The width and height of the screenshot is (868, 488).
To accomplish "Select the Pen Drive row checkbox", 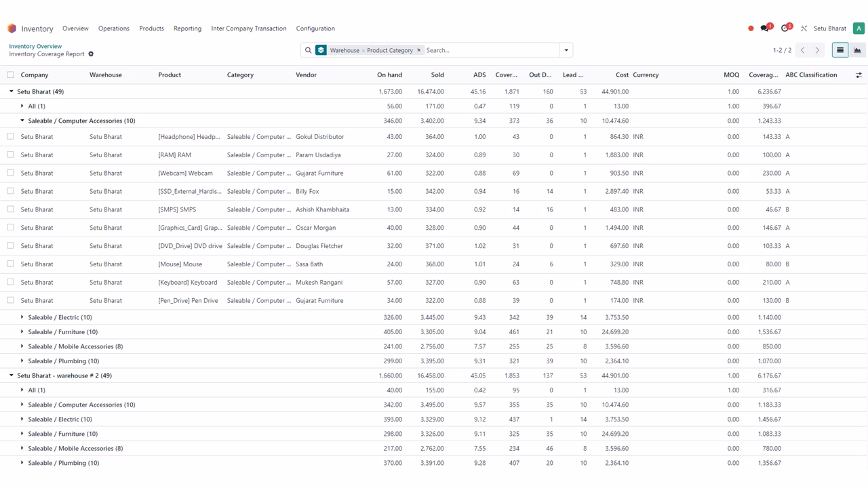I will pyautogui.click(x=10, y=300).
